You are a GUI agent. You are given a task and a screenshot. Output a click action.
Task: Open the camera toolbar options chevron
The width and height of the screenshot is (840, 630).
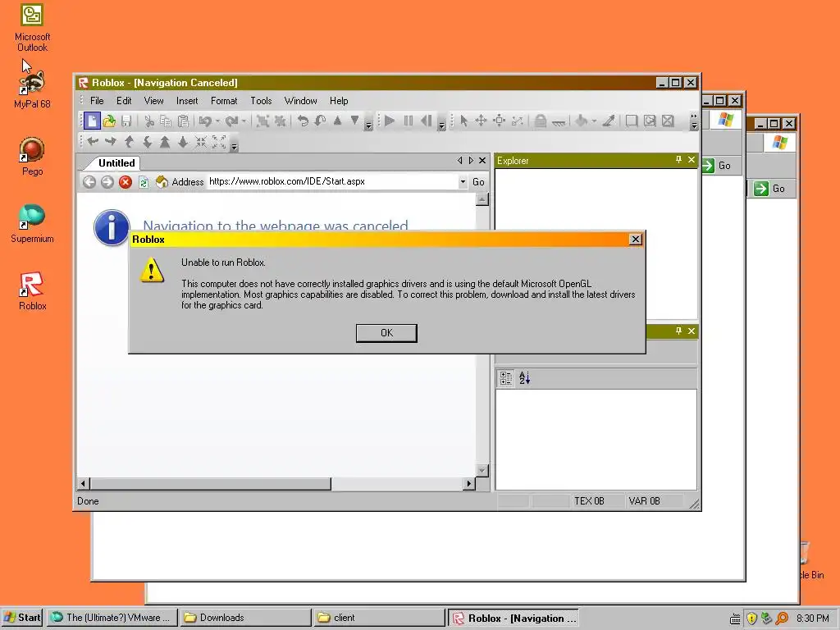click(x=234, y=146)
